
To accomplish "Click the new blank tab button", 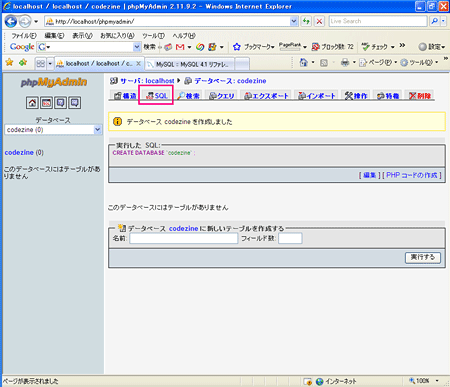I will click(242, 64).
